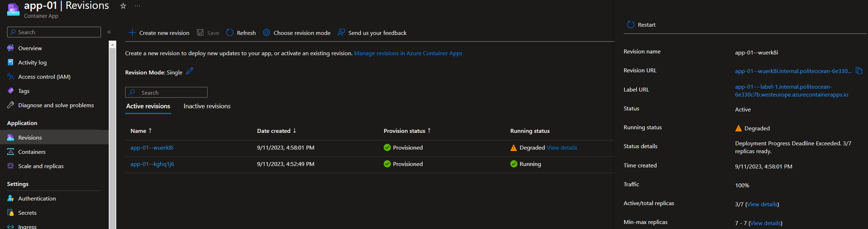Viewport: 868px width, 229px height.
Task: Restart the revision
Action: [x=641, y=25]
